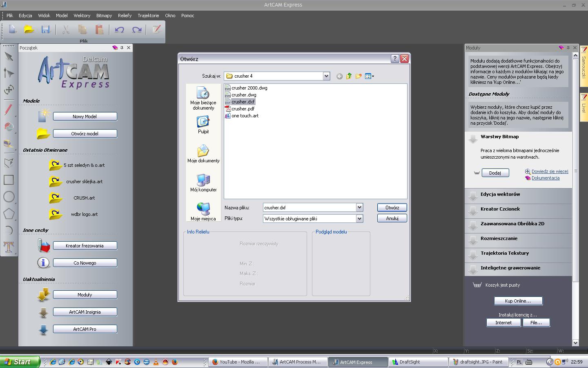Image resolution: width=588 pixels, height=368 pixels.
Task: Open dialog help question mark button
Action: [x=395, y=58]
